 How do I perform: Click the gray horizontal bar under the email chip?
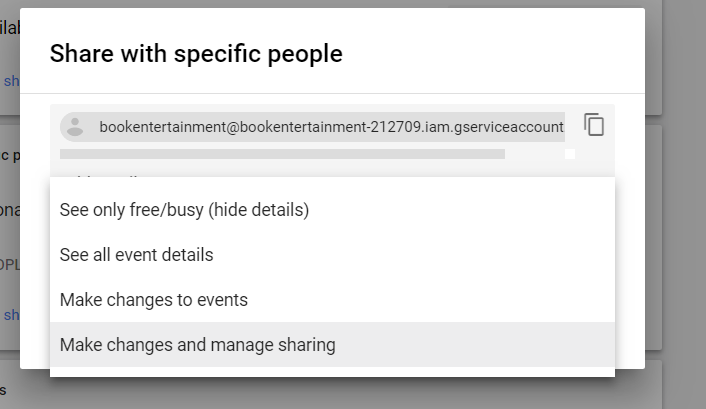click(282, 154)
